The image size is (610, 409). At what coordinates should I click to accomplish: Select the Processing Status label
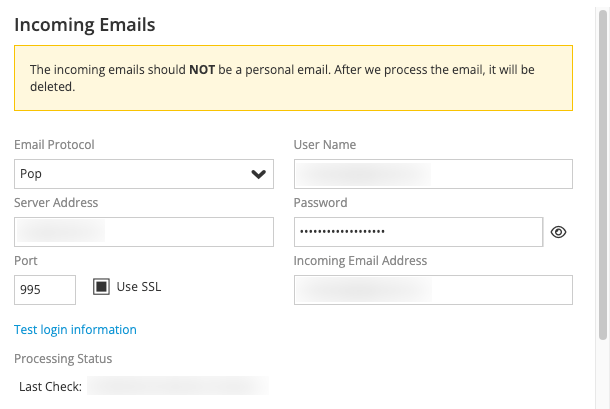63,358
